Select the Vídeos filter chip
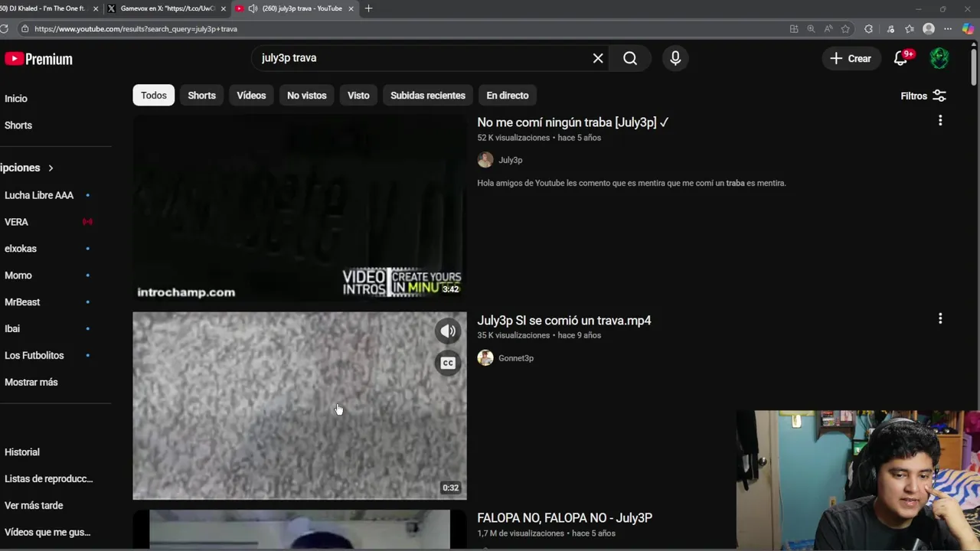Viewport: 980px width, 551px height. (x=251, y=96)
